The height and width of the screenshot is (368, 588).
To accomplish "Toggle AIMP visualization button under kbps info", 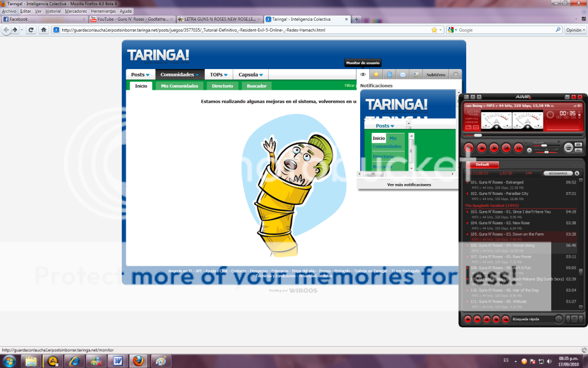I will tap(469, 128).
